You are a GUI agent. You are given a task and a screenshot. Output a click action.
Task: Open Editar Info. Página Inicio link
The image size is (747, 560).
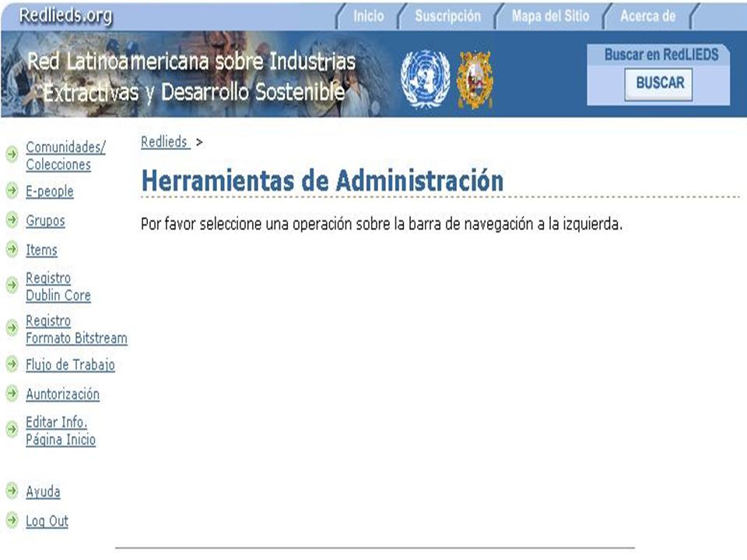tap(61, 431)
